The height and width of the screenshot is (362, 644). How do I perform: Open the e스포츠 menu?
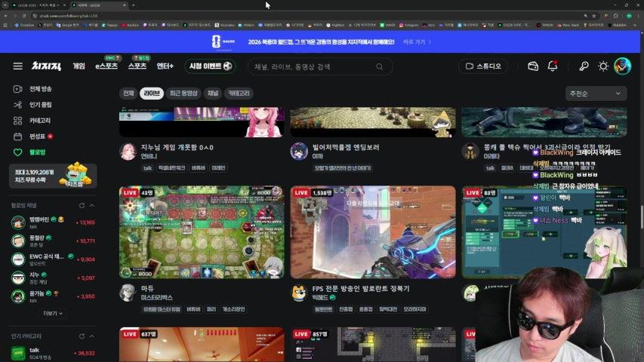106,66
